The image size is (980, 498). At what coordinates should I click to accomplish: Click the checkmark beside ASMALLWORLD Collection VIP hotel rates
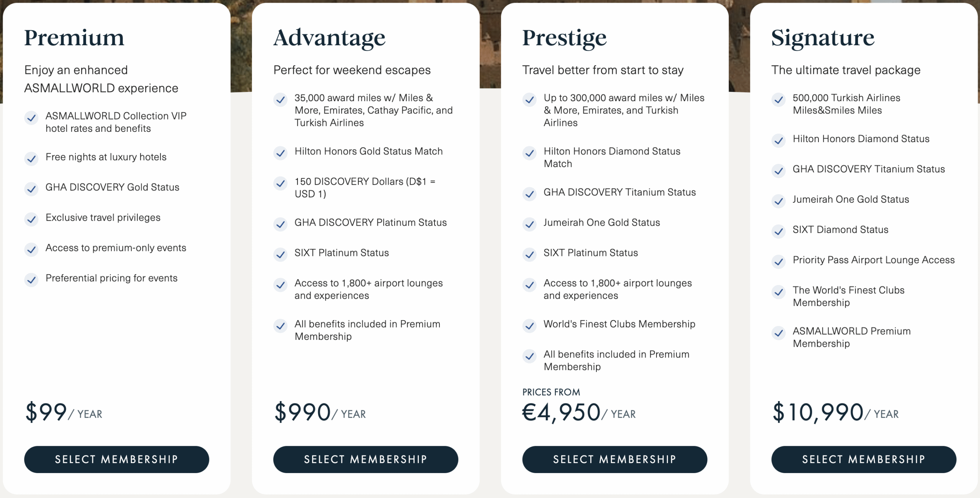[x=32, y=118]
